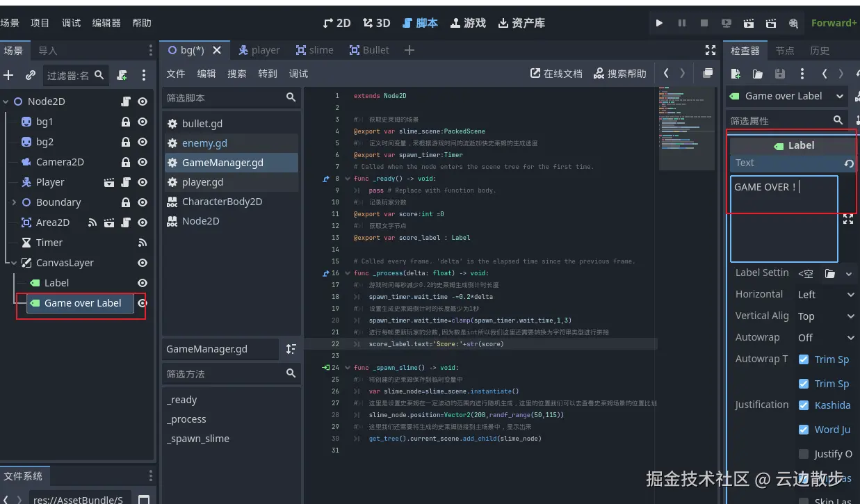The height and width of the screenshot is (504, 860).
Task: Run the current scene clapperboard icon
Action: 749,23
